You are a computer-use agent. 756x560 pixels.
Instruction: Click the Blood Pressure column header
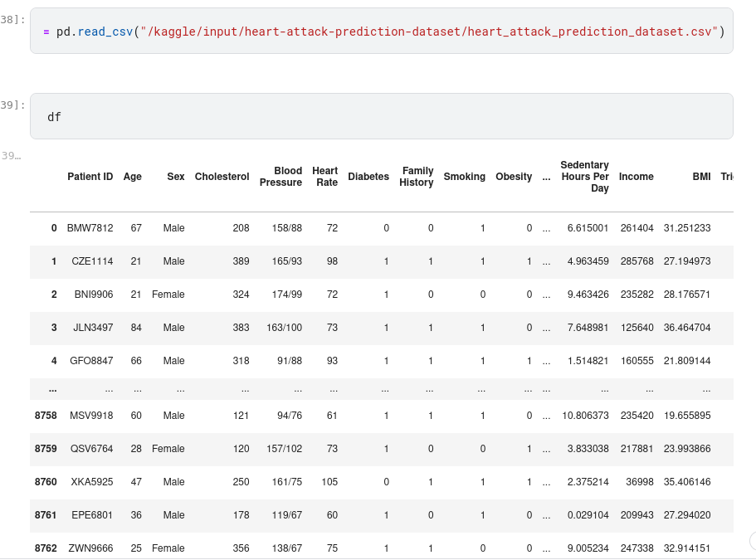click(280, 177)
